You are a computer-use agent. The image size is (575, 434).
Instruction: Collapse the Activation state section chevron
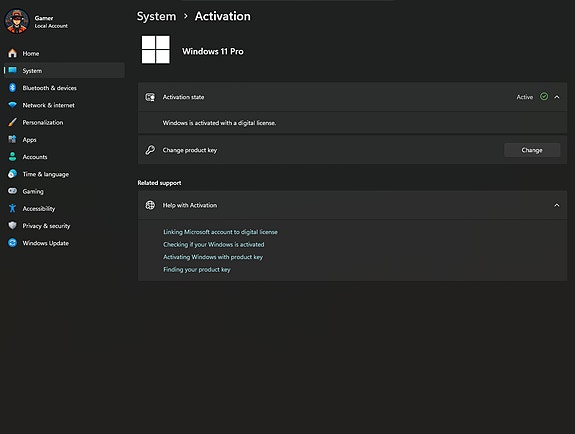[x=557, y=97]
